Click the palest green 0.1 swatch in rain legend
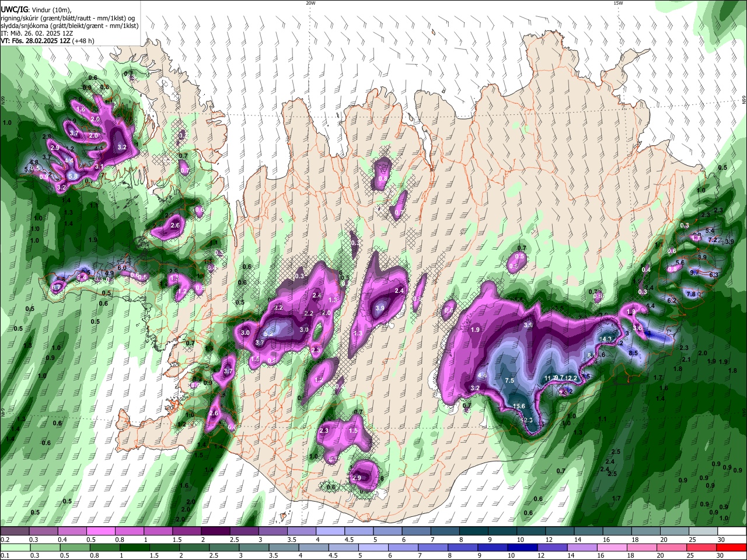Viewport: 747px width, 560px height. click(x=15, y=547)
